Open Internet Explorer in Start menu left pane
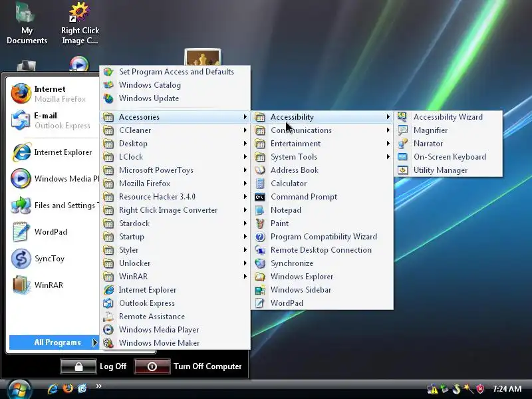 tap(54, 152)
